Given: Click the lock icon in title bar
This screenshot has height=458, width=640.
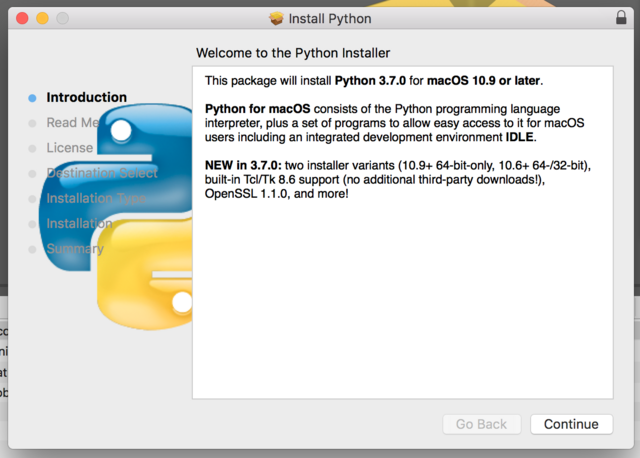Looking at the screenshot, I should pyautogui.click(x=621, y=18).
